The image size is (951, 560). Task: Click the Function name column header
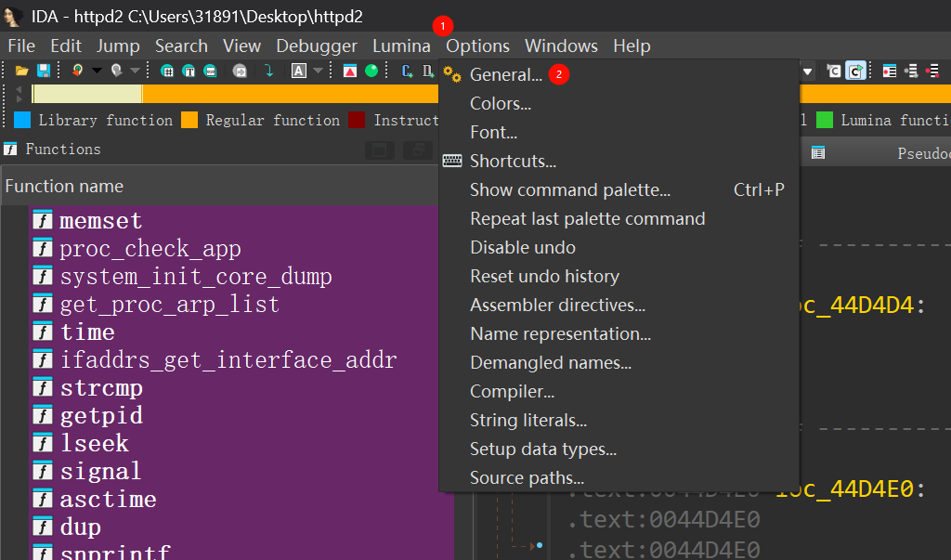[x=219, y=187]
